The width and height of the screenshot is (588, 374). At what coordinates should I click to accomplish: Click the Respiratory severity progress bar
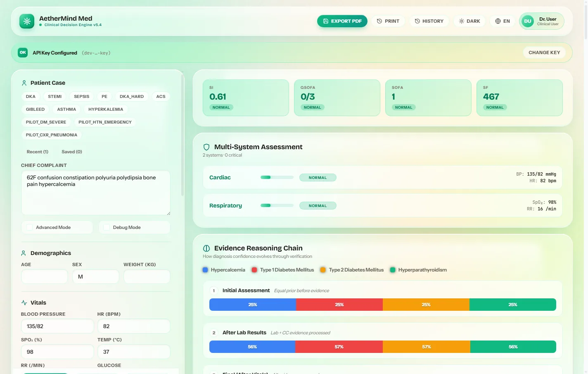(277, 205)
